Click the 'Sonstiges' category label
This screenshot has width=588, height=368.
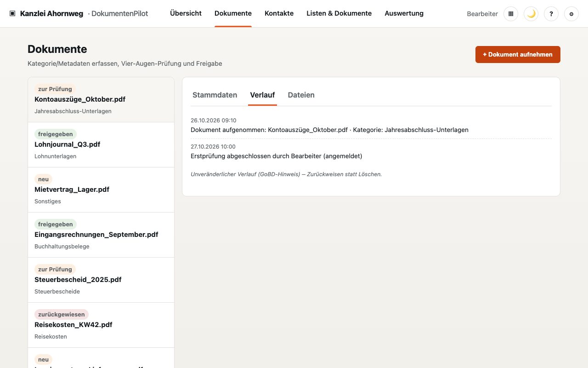point(48,201)
